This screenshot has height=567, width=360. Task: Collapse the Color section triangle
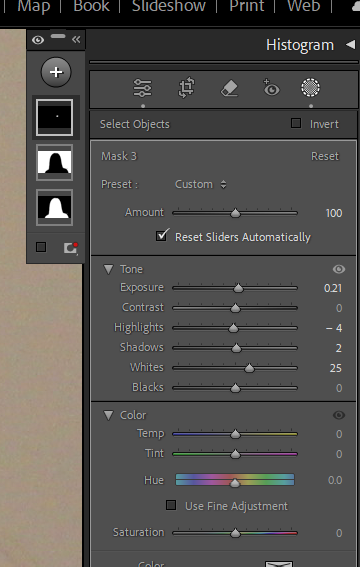108,415
